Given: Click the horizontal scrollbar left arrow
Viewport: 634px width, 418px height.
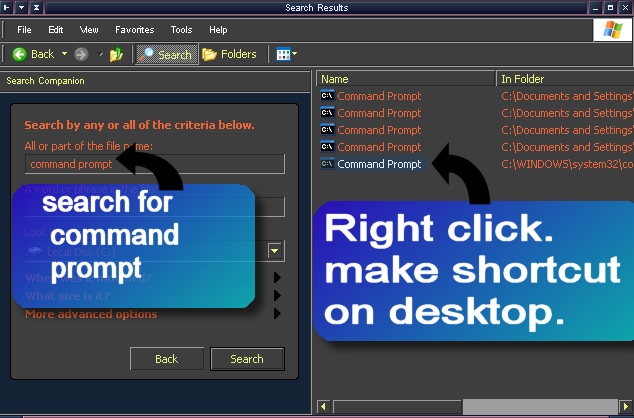Looking at the screenshot, I should pos(323,406).
